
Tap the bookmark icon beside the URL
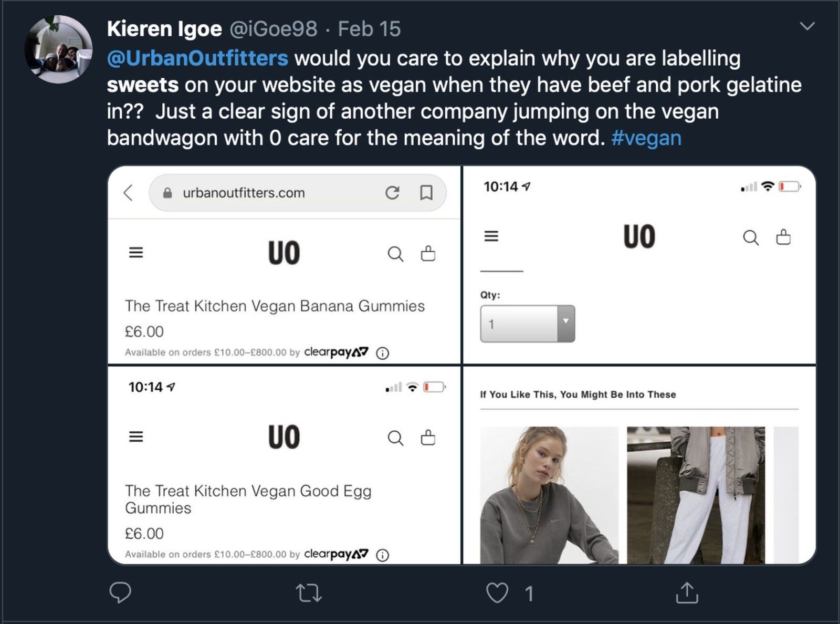pos(426,193)
